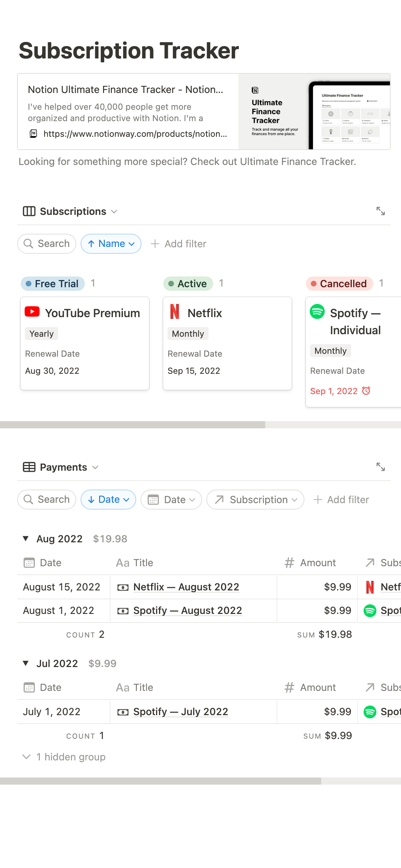This screenshot has width=401, height=868.
Task: Open the Netflix — August 2022 payment
Action: coord(186,587)
